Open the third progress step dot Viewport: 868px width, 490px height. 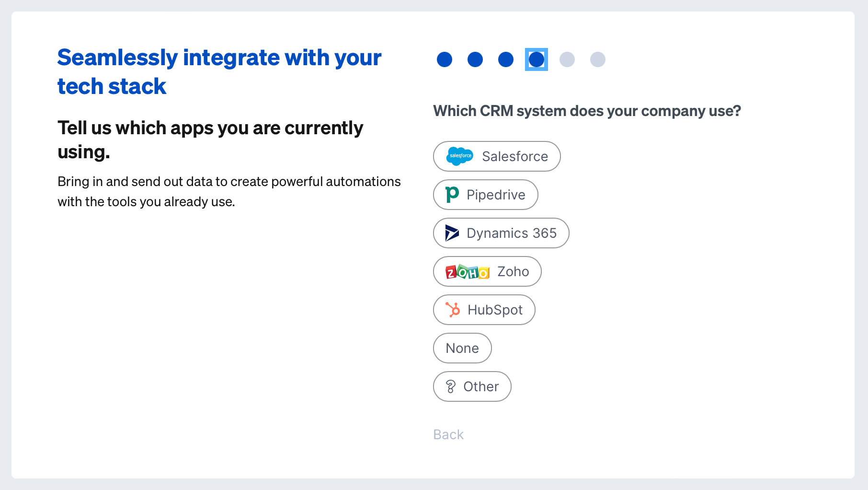[506, 59]
